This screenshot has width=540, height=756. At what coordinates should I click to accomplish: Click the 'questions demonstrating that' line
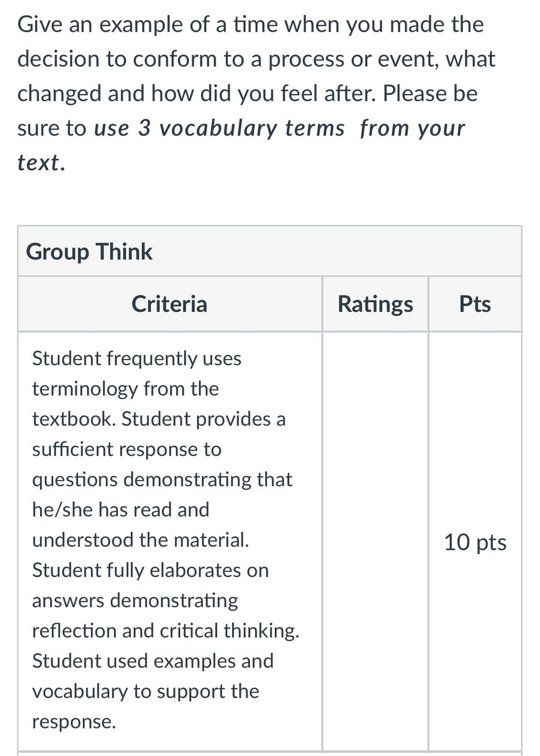[162, 480]
